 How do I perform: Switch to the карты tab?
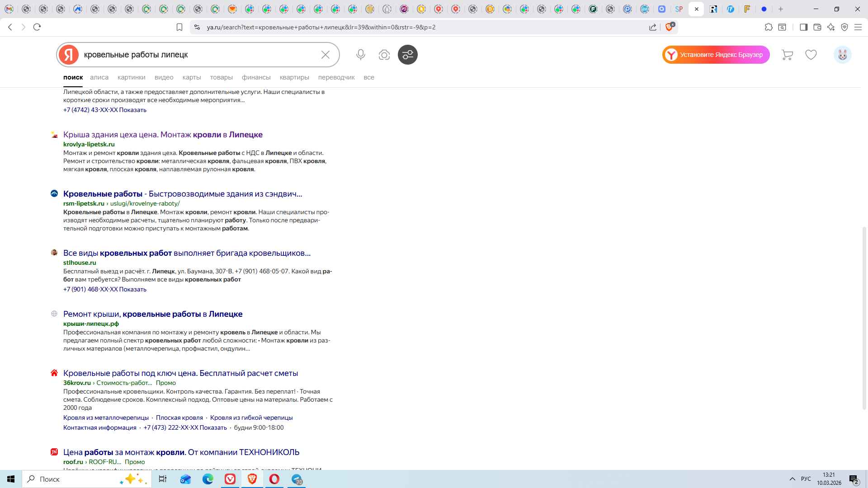pos(191,77)
